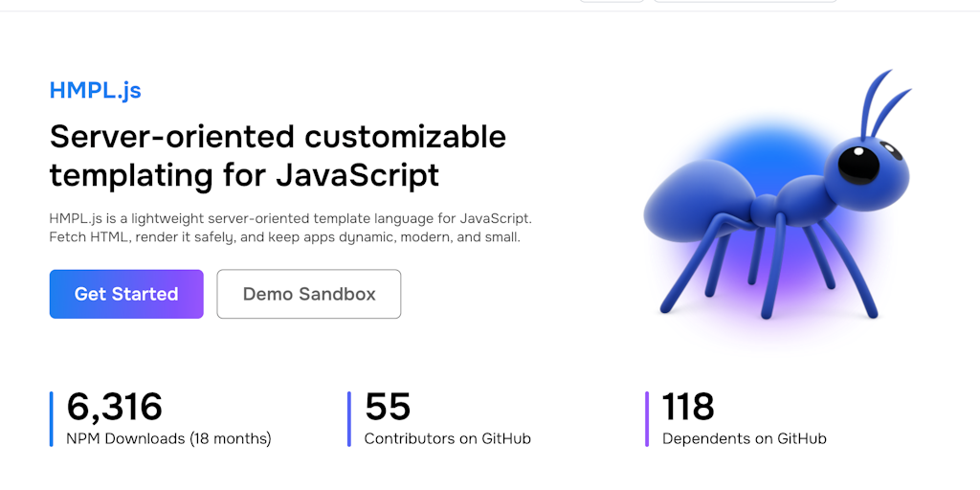Select the NPM Downloads (18 months) label
The image size is (980, 490).
(168, 439)
